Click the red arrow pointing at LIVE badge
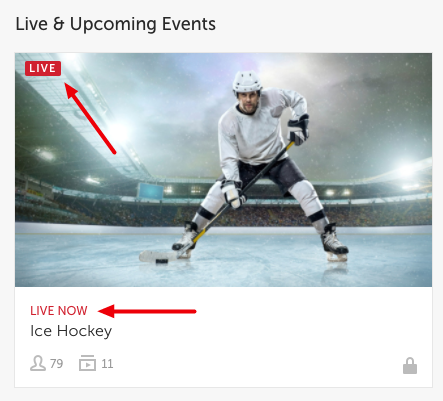443x401 pixels. pos(90,118)
